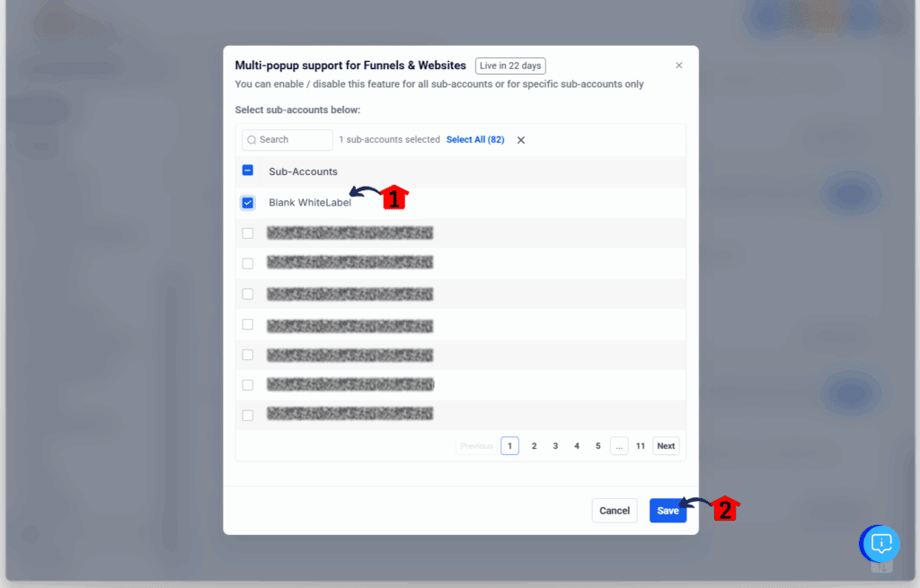Viewport: 920px width, 588px height.
Task: Jump to page 4 of list
Action: pyautogui.click(x=577, y=446)
